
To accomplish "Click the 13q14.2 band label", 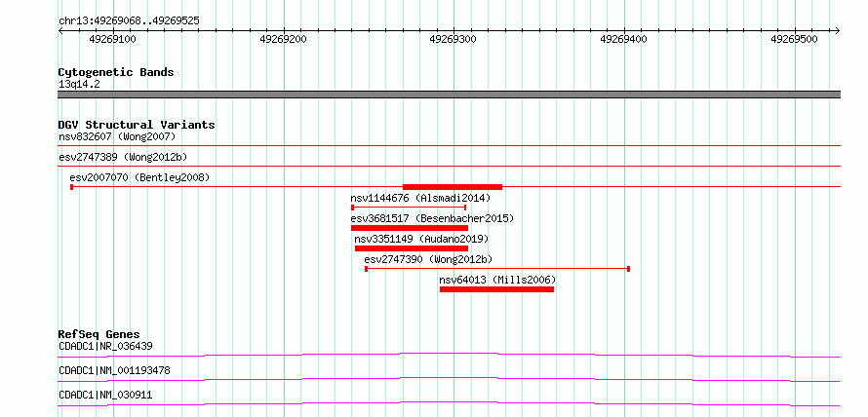I will tap(79, 85).
